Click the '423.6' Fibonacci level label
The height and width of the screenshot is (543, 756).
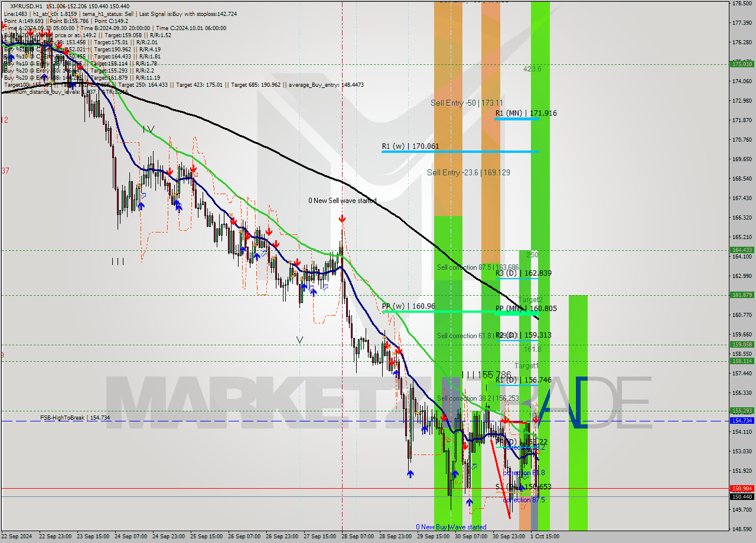[532, 69]
